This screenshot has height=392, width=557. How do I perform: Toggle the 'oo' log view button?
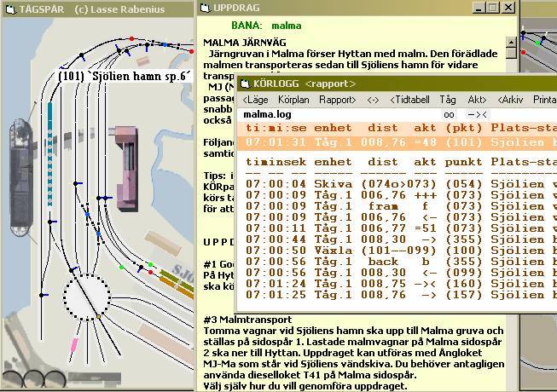448,114
